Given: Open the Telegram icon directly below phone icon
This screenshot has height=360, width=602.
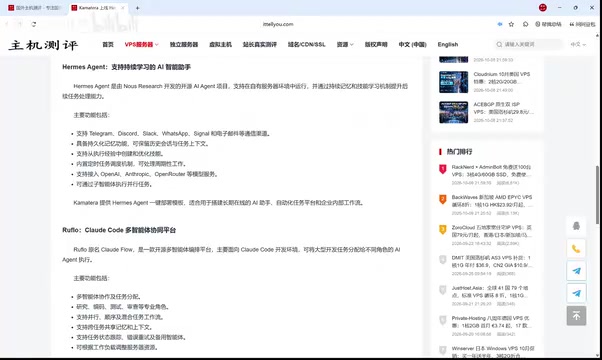Looking at the screenshot, I should (576, 271).
